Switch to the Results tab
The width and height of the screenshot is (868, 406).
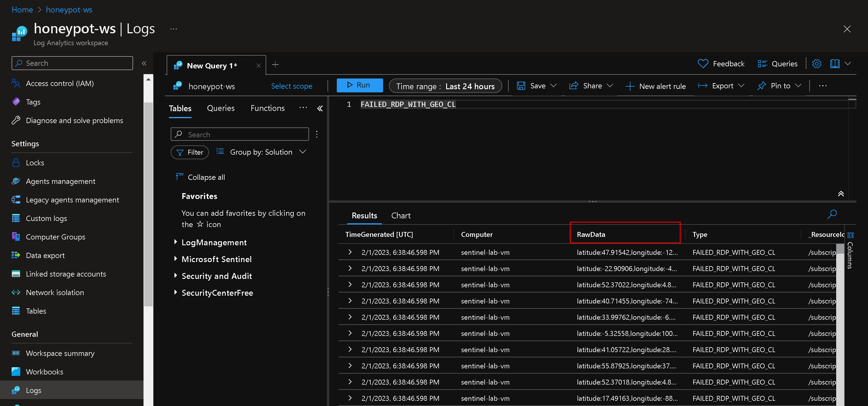[364, 215]
